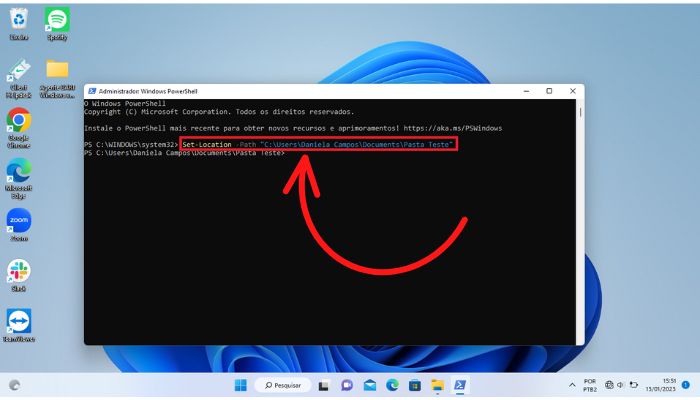Open the yellow folder on the desktop
Image resolution: width=700 pixels, height=400 pixels.
click(57, 70)
